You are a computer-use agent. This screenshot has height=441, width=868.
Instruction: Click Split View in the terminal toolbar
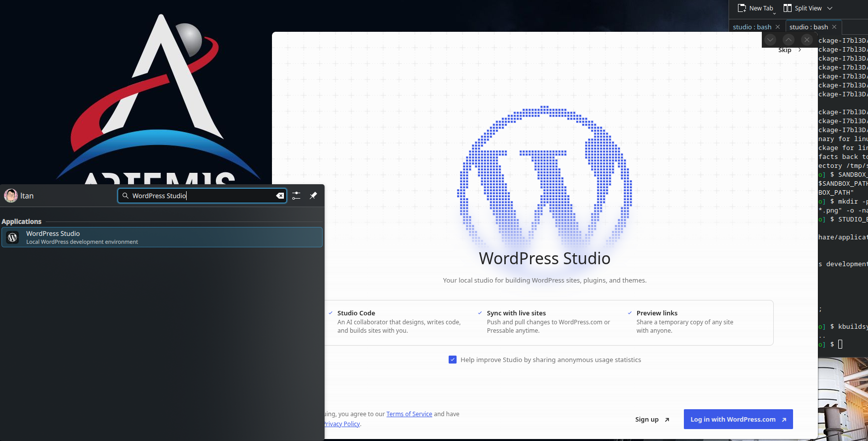(x=802, y=8)
